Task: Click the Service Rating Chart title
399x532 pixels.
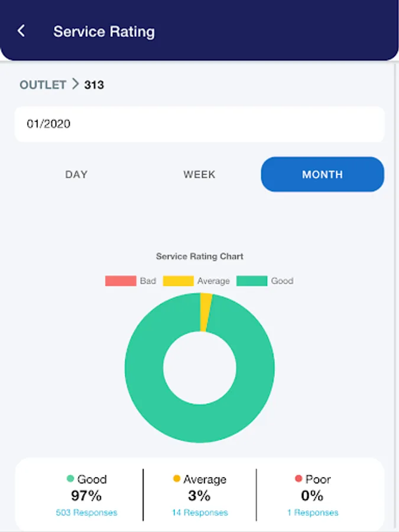Action: click(200, 256)
